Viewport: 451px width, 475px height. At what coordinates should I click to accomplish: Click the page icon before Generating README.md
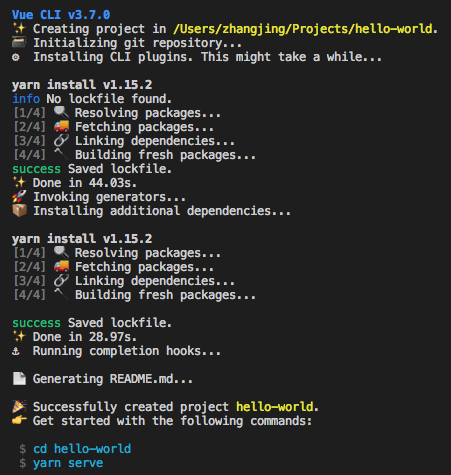coord(19,379)
